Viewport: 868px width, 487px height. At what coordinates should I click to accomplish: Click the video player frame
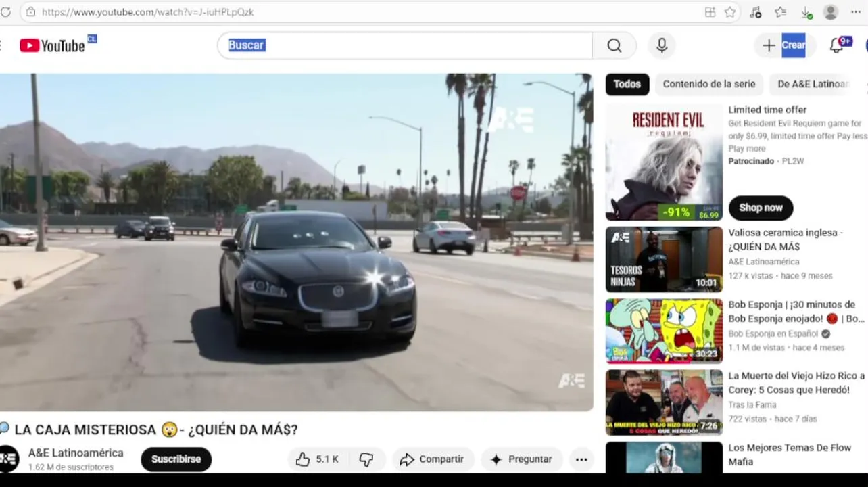click(296, 242)
